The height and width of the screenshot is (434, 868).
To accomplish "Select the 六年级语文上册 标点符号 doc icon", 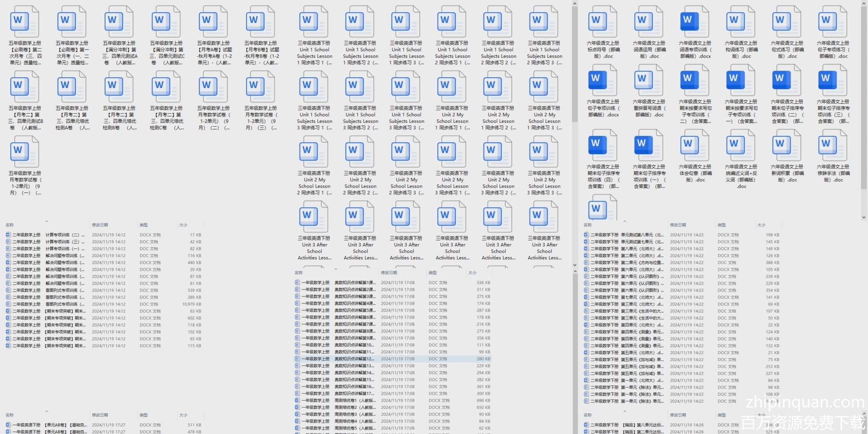I will [x=602, y=22].
